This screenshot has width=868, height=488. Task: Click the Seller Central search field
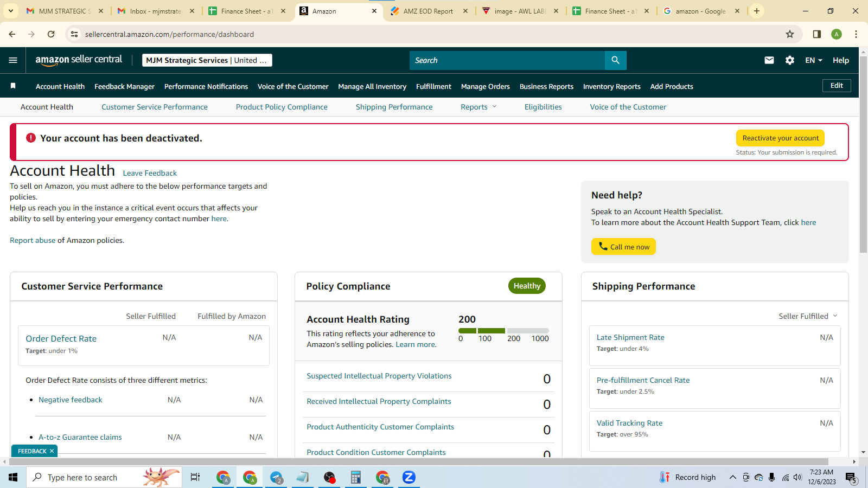pos(507,60)
